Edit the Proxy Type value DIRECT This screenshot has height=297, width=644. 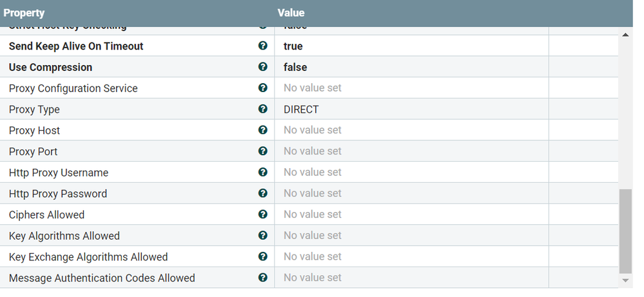coord(411,109)
